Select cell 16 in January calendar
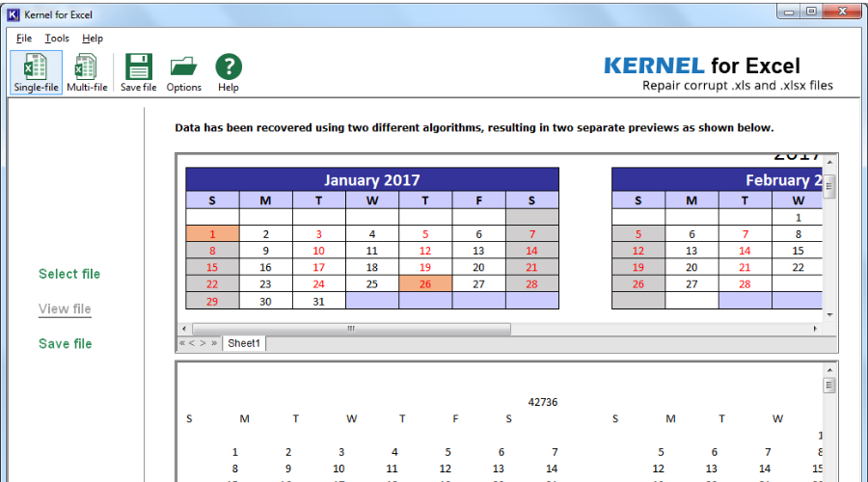This screenshot has height=482, width=868. tap(266, 267)
